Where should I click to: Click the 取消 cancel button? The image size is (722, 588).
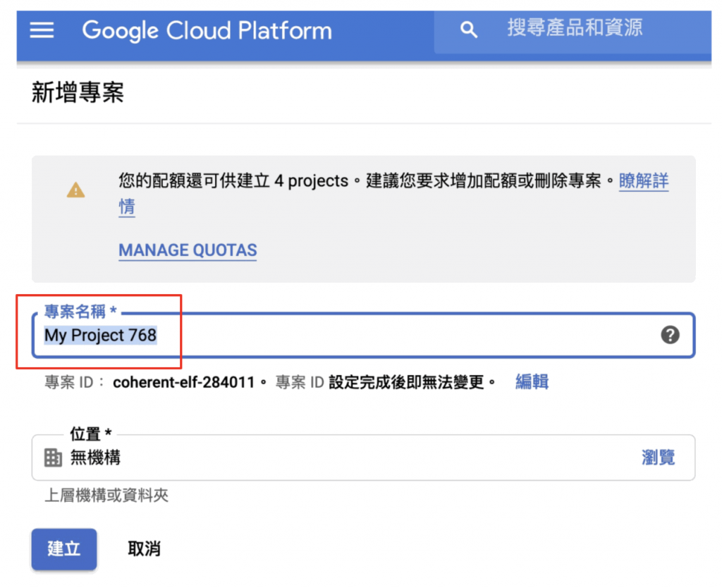pyautogui.click(x=144, y=549)
